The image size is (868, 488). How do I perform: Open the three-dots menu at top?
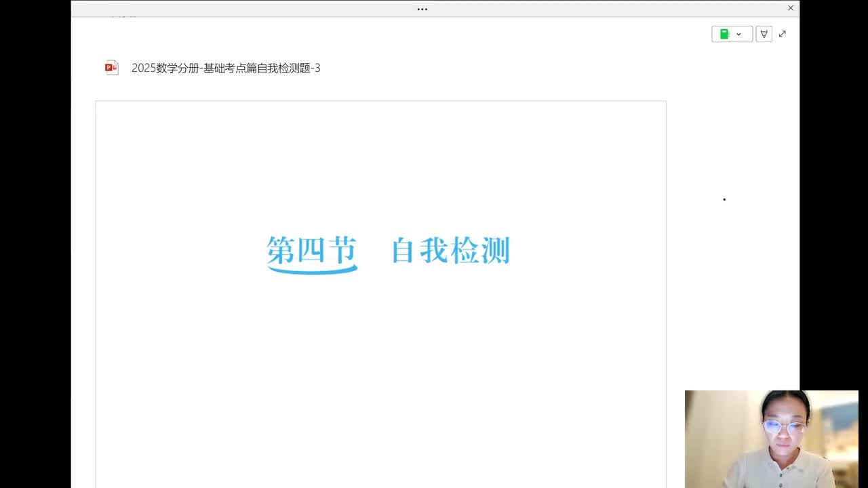(422, 9)
